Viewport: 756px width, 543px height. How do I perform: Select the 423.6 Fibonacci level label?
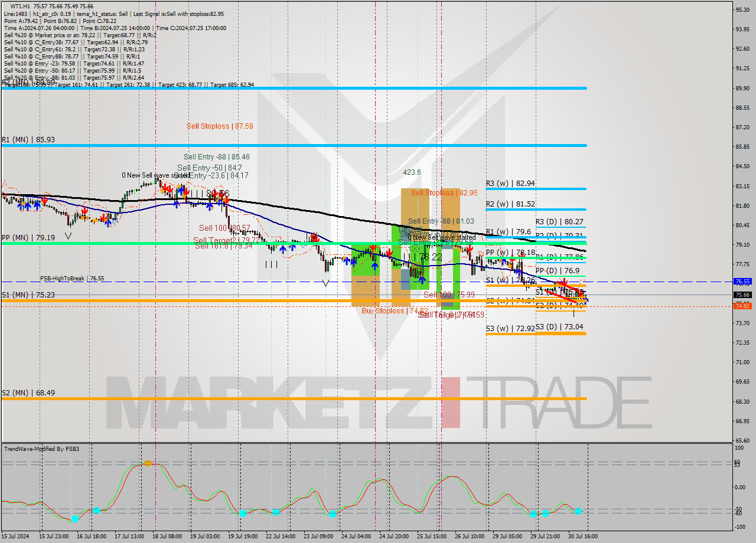pos(412,172)
